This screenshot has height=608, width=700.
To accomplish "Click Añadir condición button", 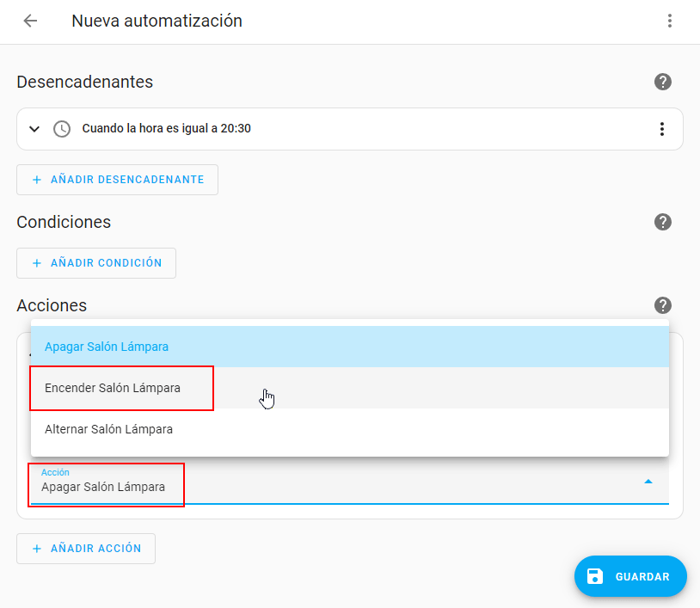I will (x=96, y=263).
